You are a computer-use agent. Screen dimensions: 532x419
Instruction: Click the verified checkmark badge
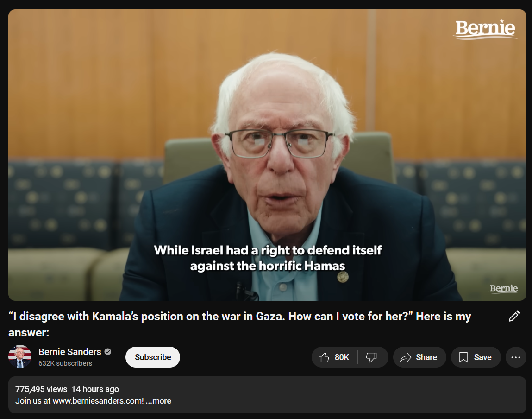(x=108, y=352)
